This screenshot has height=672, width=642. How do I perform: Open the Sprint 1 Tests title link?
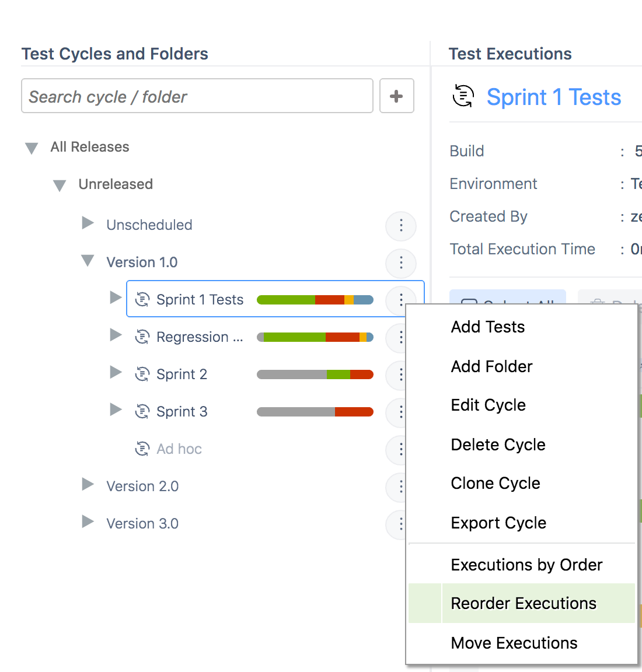coord(553,97)
